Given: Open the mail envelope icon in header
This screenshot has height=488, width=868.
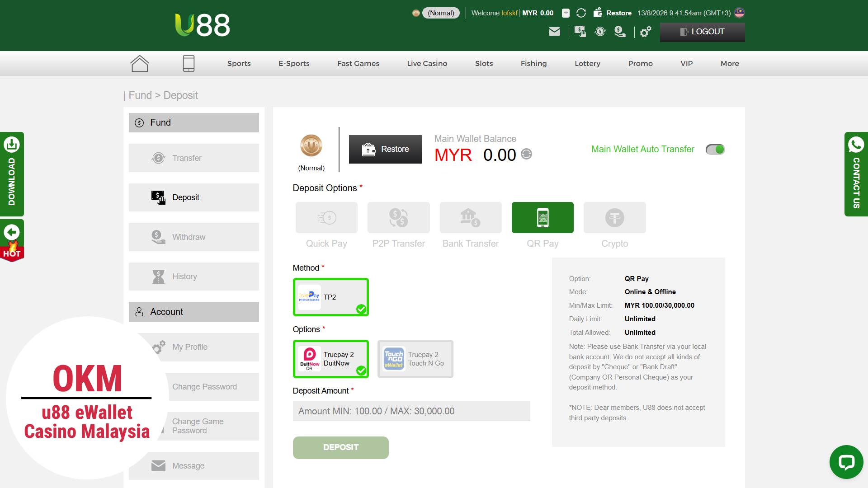Looking at the screenshot, I should pos(554,32).
